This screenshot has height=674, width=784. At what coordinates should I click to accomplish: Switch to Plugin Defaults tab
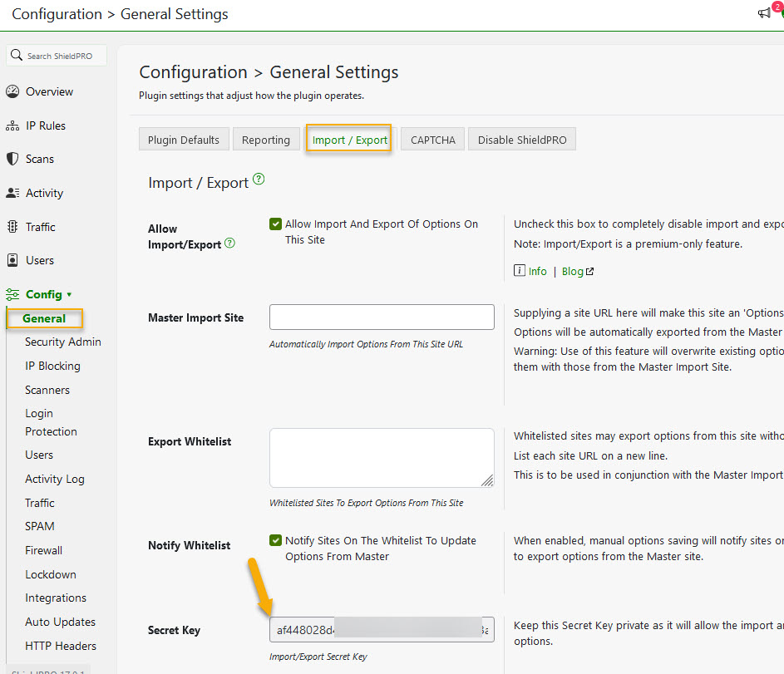(x=184, y=140)
